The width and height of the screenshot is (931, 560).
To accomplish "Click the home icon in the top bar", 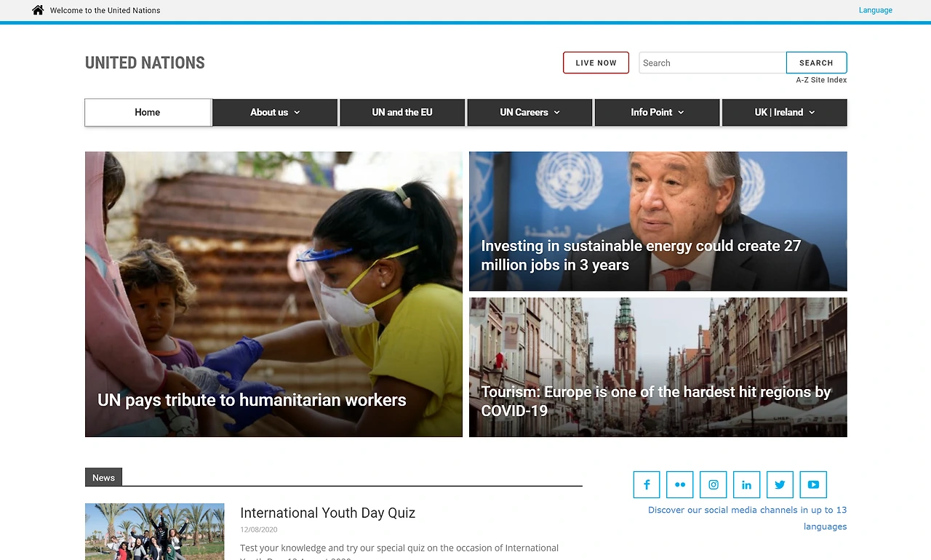I will click(x=38, y=10).
